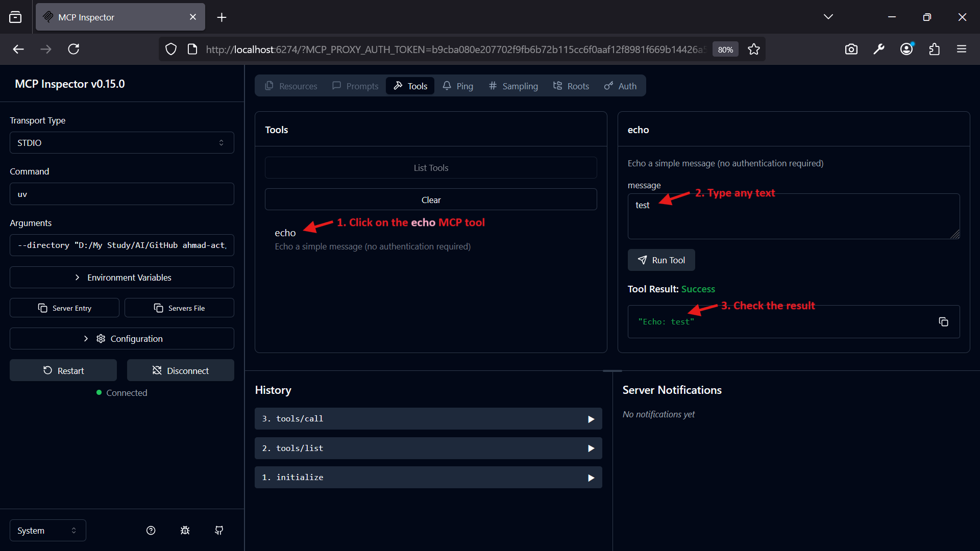Go forward to the next page

(46, 49)
